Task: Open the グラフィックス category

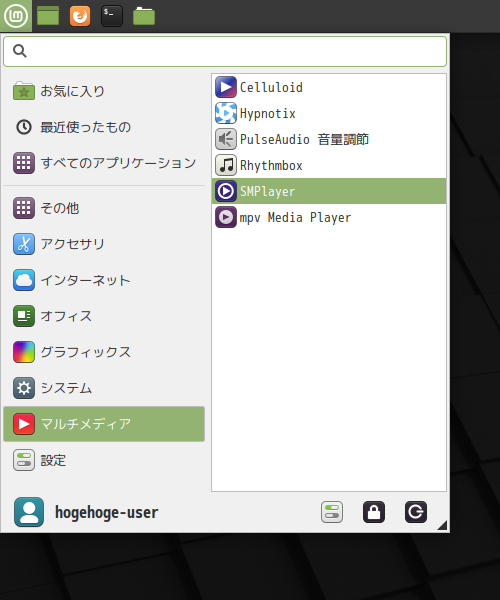Action: tap(104, 352)
